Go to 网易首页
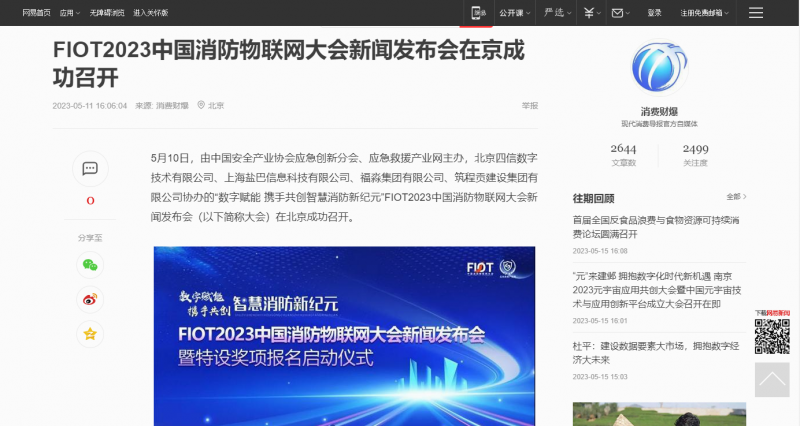This screenshot has height=426, width=800. (x=36, y=13)
